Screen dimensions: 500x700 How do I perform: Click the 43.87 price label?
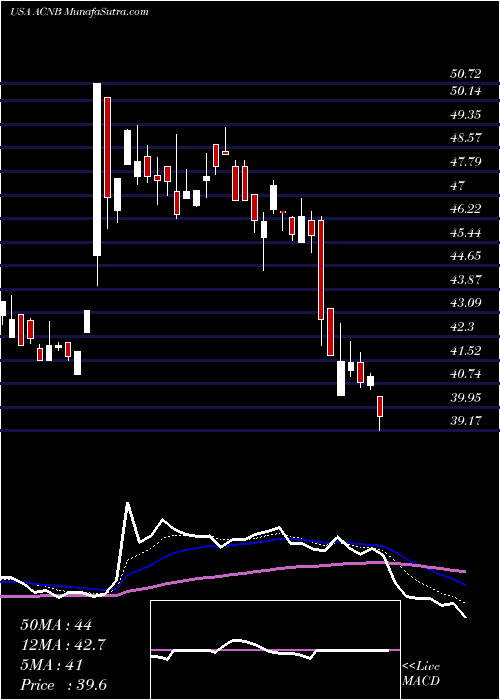[x=465, y=279]
